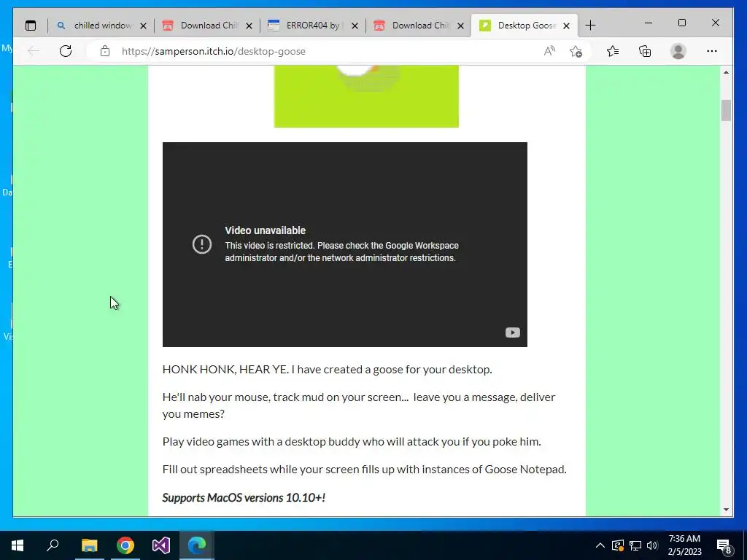Select the 'Desktop Goose' tab
Viewport: 747px width, 560px height.
(x=525, y=26)
